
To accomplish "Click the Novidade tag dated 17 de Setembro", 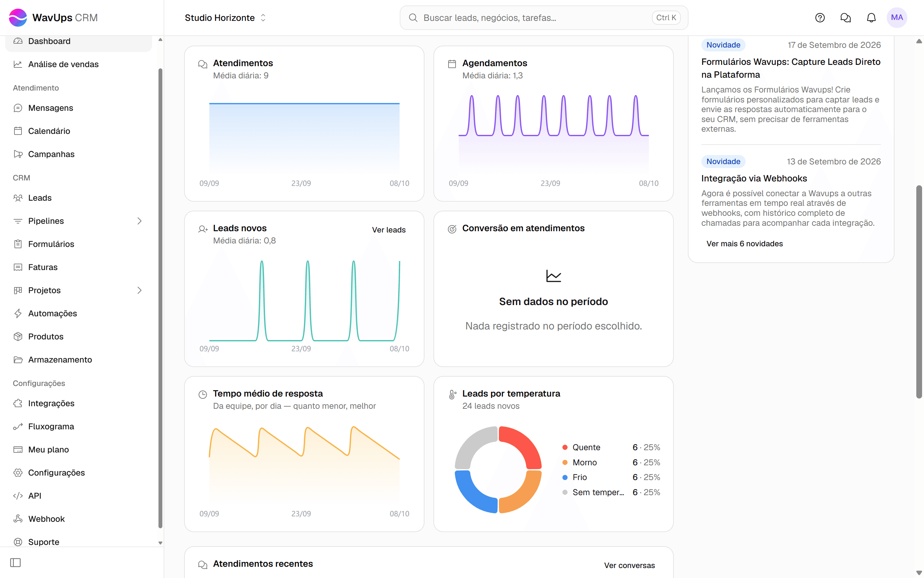I will 723,45.
